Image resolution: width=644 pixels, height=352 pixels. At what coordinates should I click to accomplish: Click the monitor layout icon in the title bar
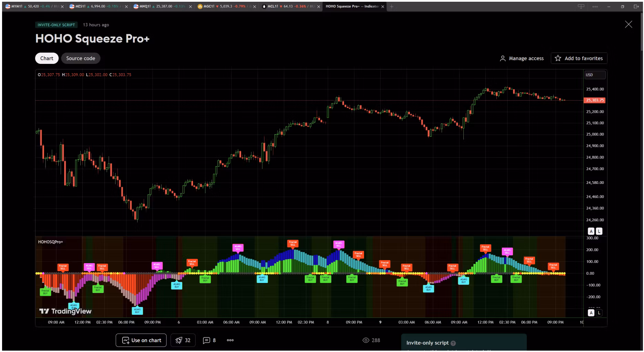coord(581,7)
